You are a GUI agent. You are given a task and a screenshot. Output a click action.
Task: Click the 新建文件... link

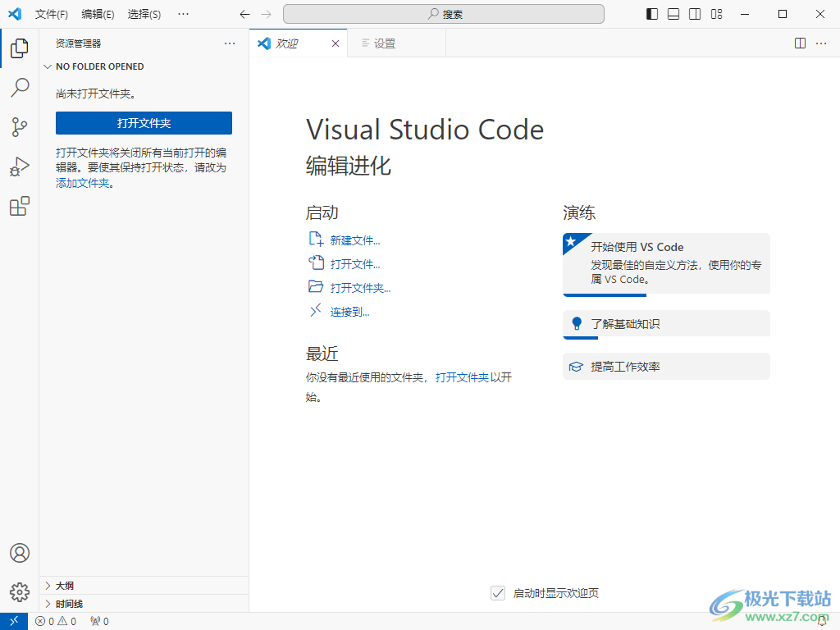click(355, 240)
